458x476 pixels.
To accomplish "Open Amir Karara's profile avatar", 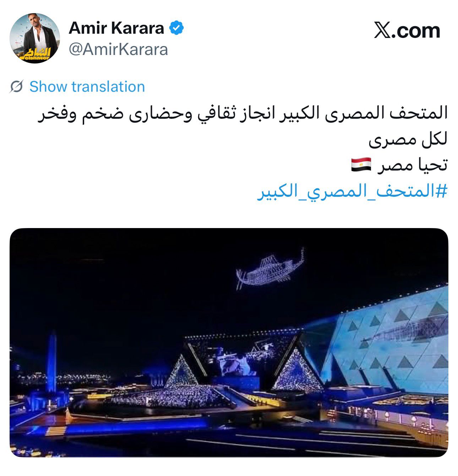I will (35, 38).
